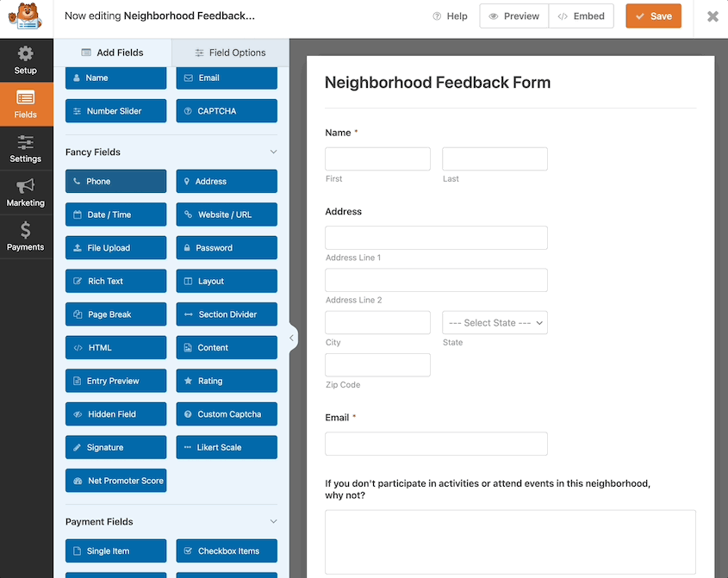Click the WPForms bear logo

tap(25, 16)
